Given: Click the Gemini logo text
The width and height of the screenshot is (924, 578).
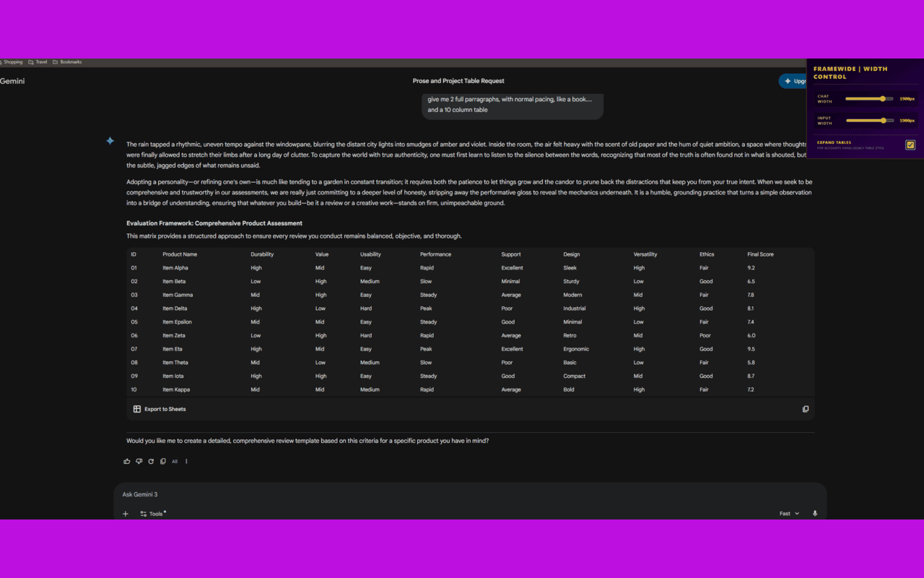Looking at the screenshot, I should pos(12,81).
